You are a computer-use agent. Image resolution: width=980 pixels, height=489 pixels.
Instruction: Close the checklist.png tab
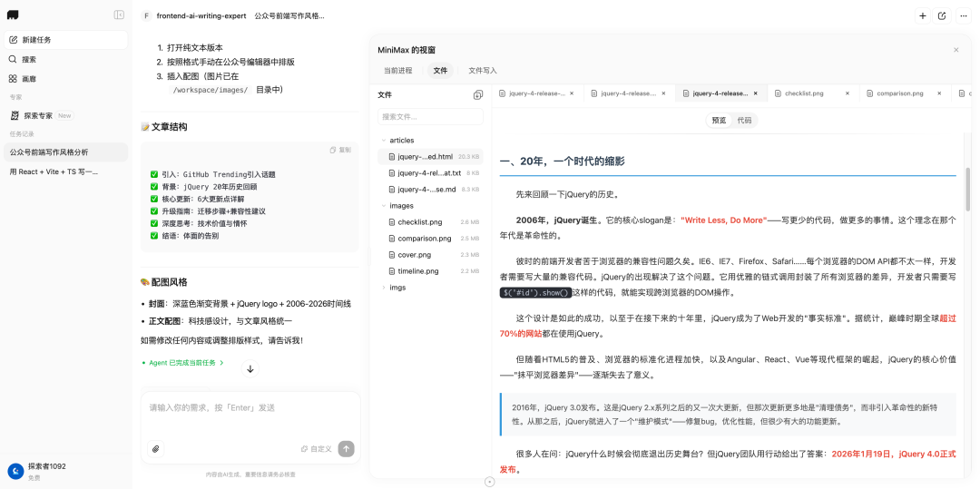point(848,93)
